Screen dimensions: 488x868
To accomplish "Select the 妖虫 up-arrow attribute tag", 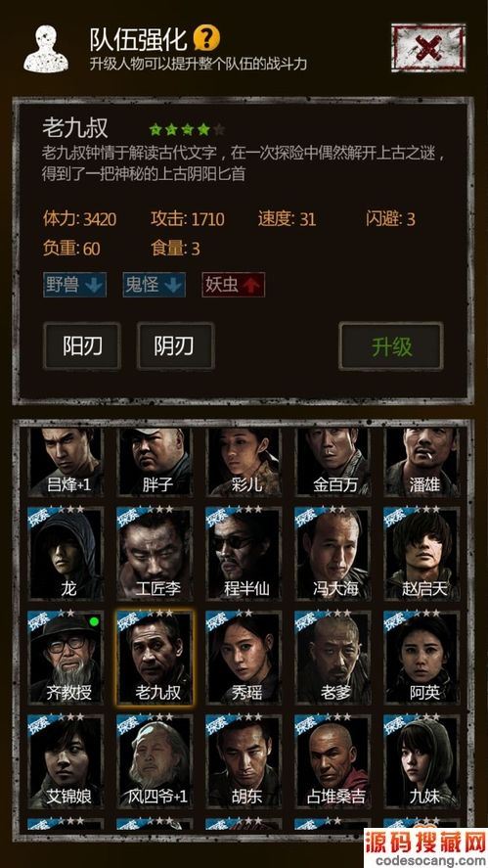I will 233,285.
